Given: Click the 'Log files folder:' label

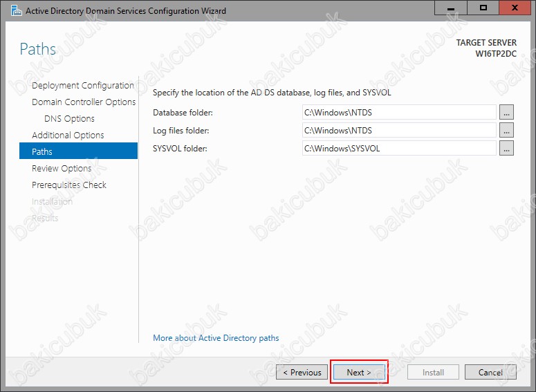Looking at the screenshot, I should [x=181, y=131].
